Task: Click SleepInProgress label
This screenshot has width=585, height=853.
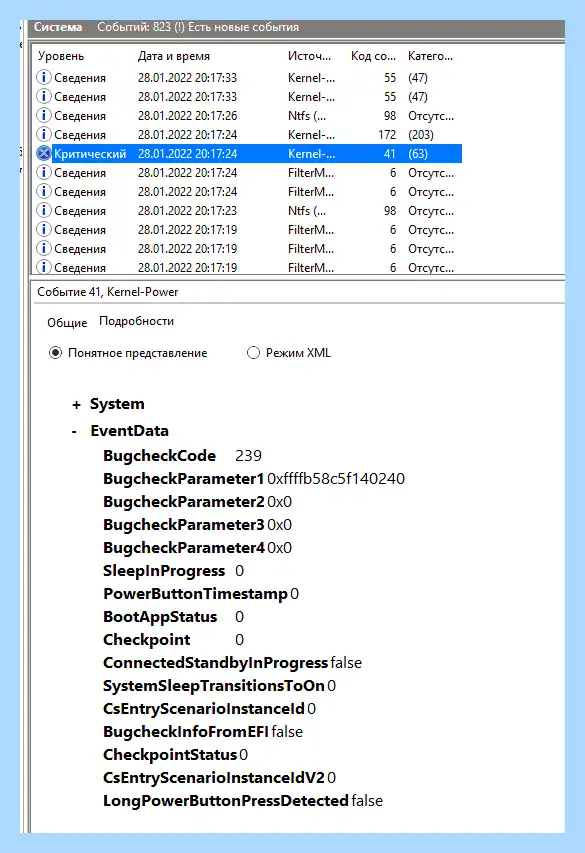Action: click(x=164, y=571)
